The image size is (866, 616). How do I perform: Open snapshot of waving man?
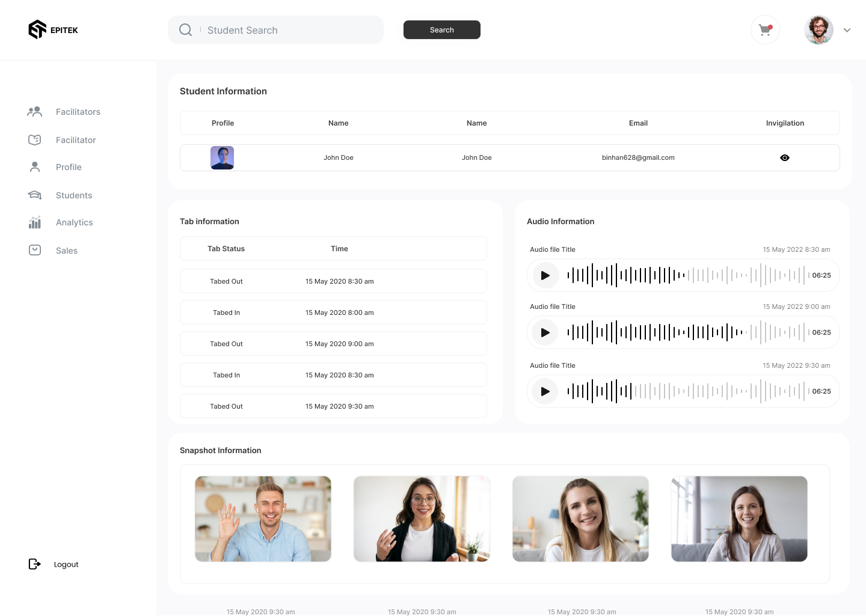pyautogui.click(x=263, y=519)
